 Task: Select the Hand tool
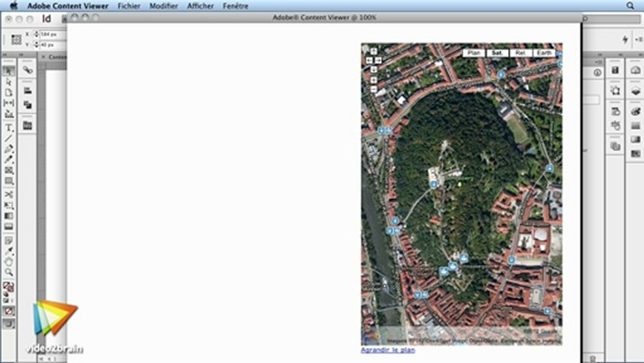click(x=9, y=261)
